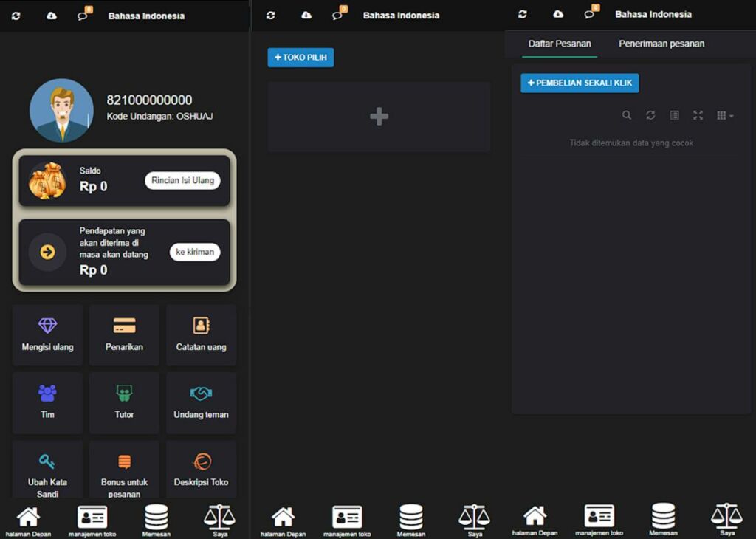Open the Tutor tile
The height and width of the screenshot is (539, 756).
point(124,402)
